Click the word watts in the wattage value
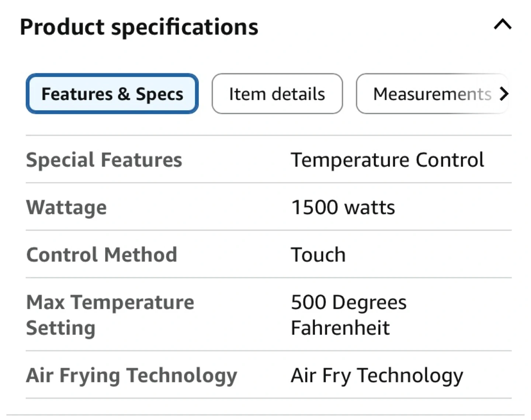531x420 pixels. tap(369, 207)
